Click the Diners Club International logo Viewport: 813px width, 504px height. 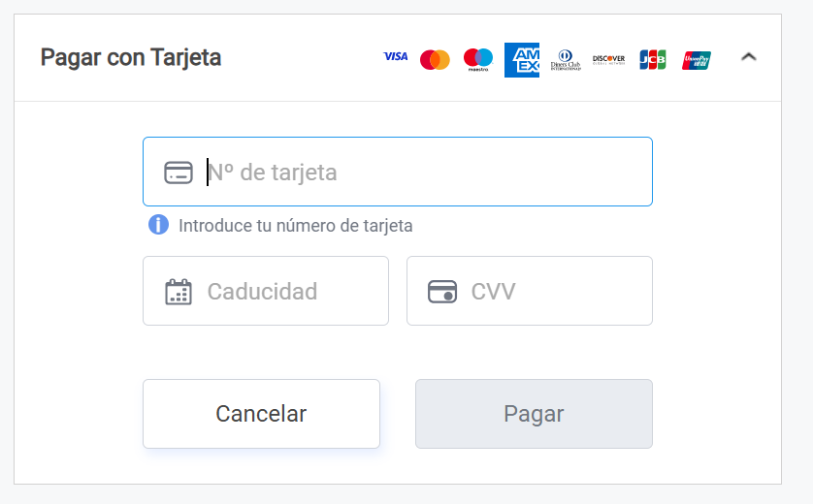point(566,60)
